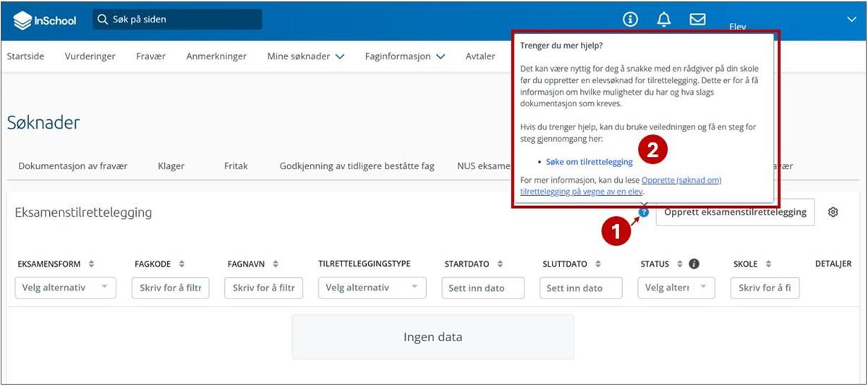Sort by Startdato column arrows
The image size is (868, 386).
tap(500, 264)
